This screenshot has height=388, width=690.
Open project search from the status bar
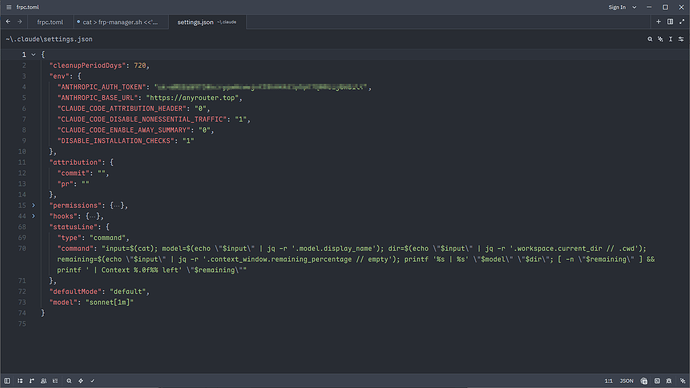[69, 381]
